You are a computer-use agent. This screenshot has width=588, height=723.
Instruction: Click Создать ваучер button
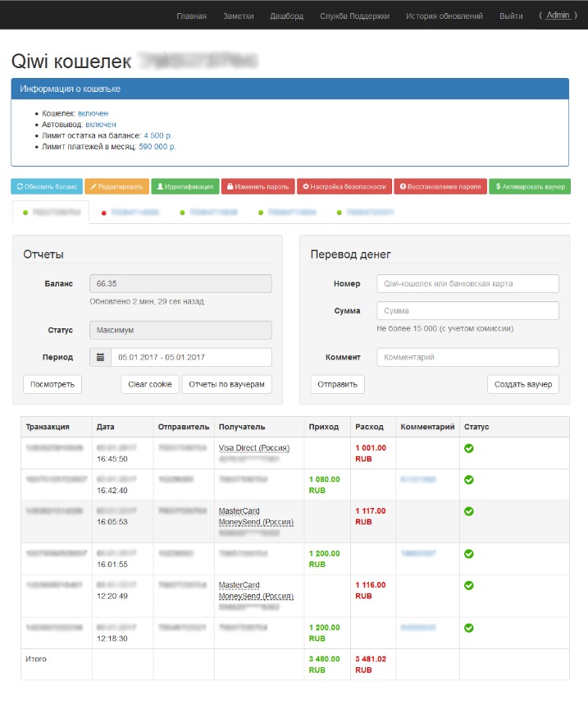tap(523, 384)
